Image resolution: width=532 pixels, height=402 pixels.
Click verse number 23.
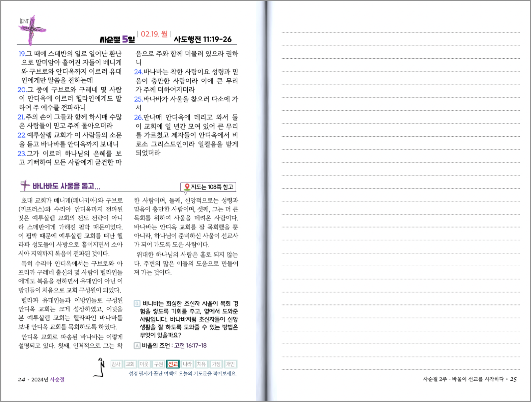22,154
